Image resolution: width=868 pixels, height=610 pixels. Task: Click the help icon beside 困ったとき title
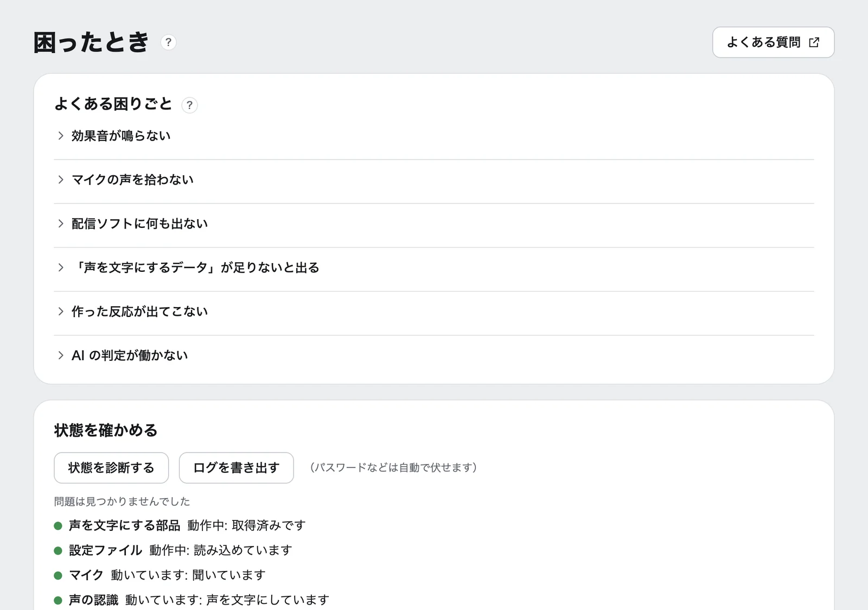168,42
